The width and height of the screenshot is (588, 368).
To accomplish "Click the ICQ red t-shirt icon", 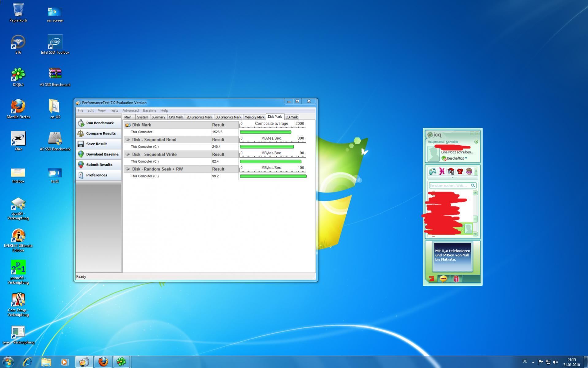I will [460, 171].
